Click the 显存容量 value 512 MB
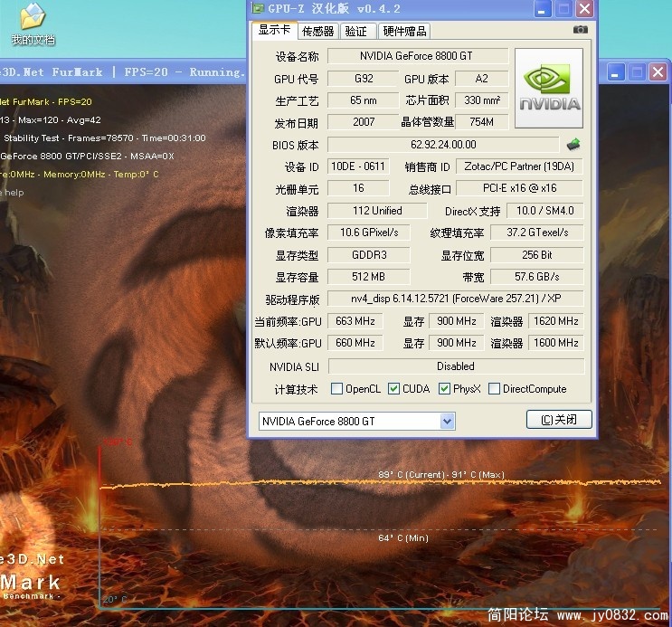 369,277
